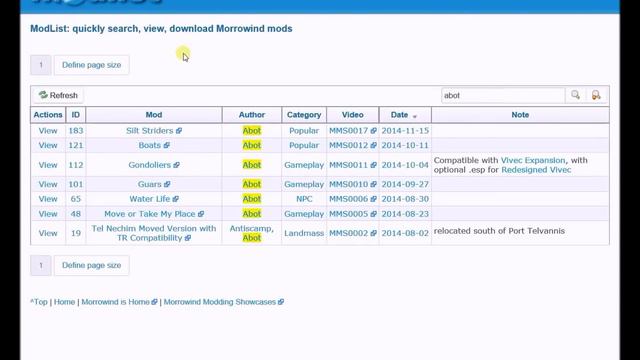Open external icon after TR Compatibility

188,238
